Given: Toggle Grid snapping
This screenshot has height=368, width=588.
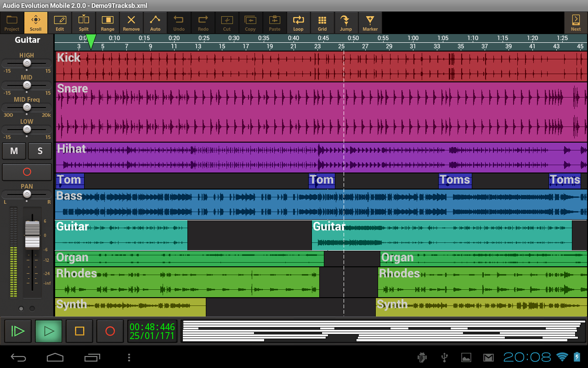Looking at the screenshot, I should pyautogui.click(x=322, y=22).
